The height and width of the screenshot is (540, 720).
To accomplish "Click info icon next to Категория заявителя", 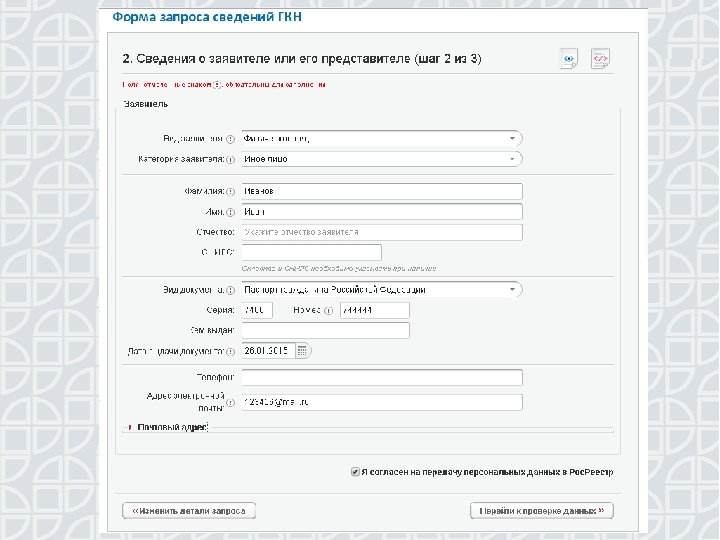I will click(230, 159).
